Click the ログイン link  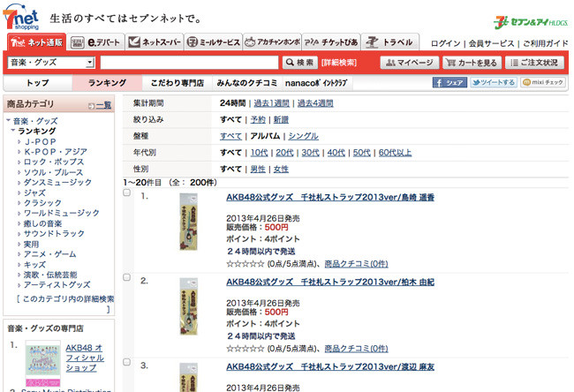pyautogui.click(x=445, y=43)
